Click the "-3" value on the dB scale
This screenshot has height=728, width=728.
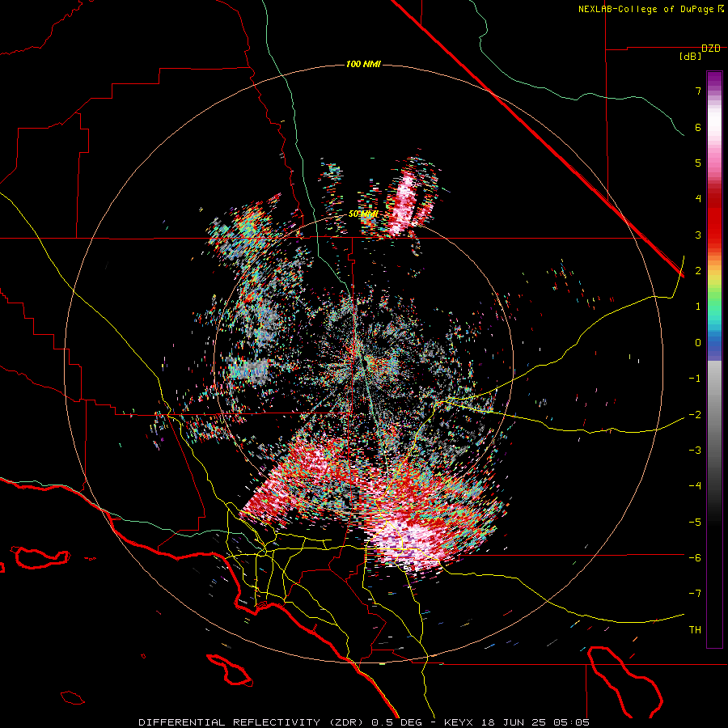695,450
